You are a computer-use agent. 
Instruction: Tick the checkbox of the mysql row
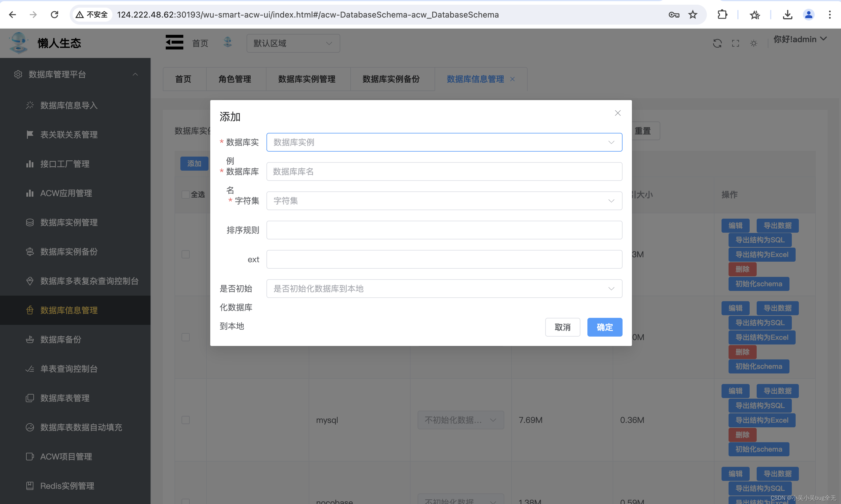pyautogui.click(x=186, y=420)
